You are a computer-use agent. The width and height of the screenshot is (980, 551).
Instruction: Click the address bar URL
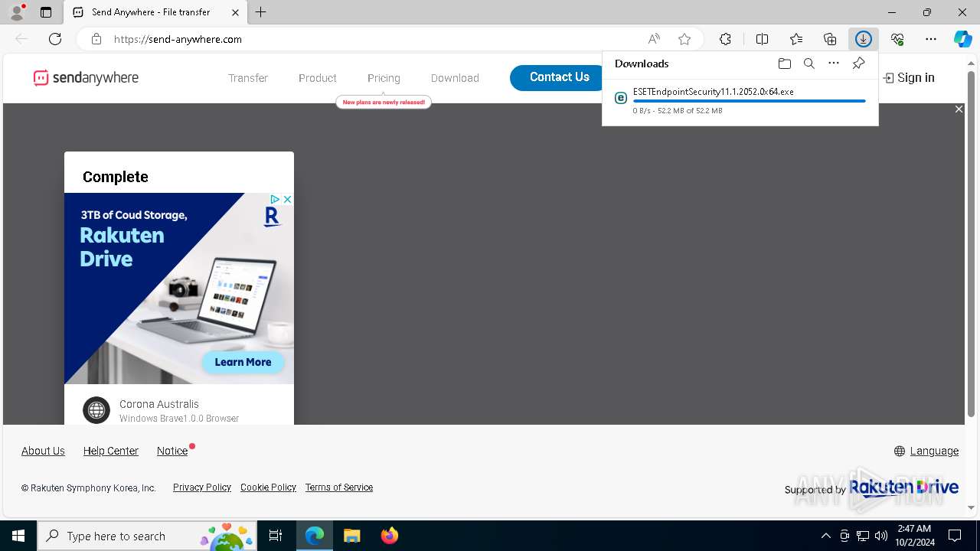pyautogui.click(x=178, y=39)
